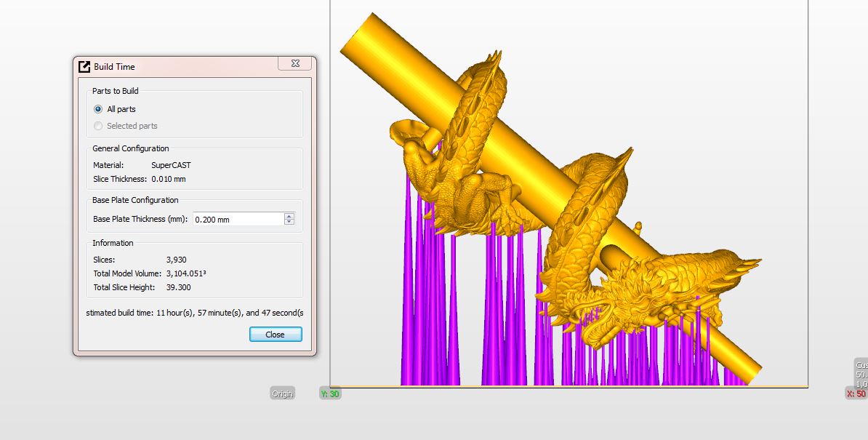Click the Slices count value 3,930
Viewport: 868px width, 440px height.
click(177, 259)
